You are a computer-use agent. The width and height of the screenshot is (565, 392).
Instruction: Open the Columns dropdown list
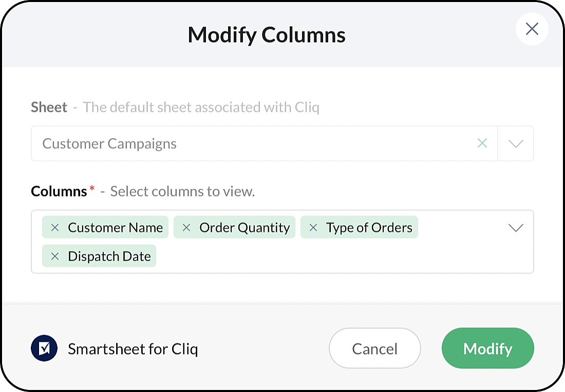[x=515, y=228]
